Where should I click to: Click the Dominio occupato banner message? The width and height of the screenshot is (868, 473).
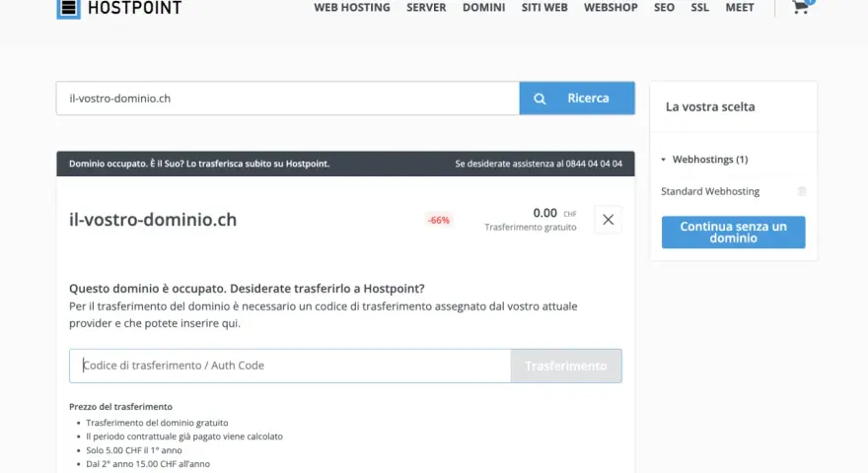click(199, 164)
